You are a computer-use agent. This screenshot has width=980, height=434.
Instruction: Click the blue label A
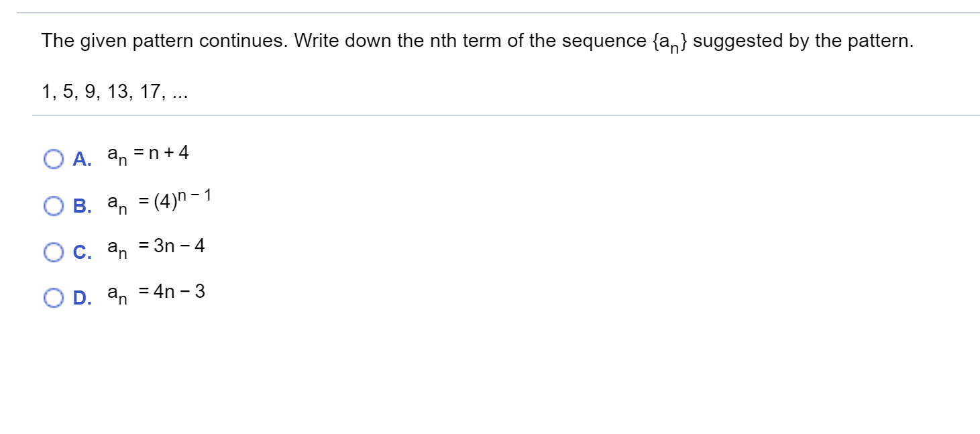click(x=81, y=159)
